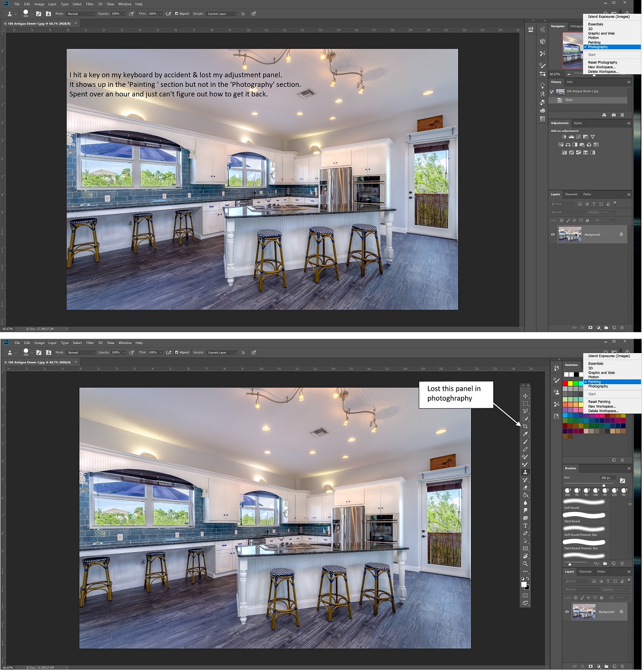Switch to the Styles tab

coord(577,123)
